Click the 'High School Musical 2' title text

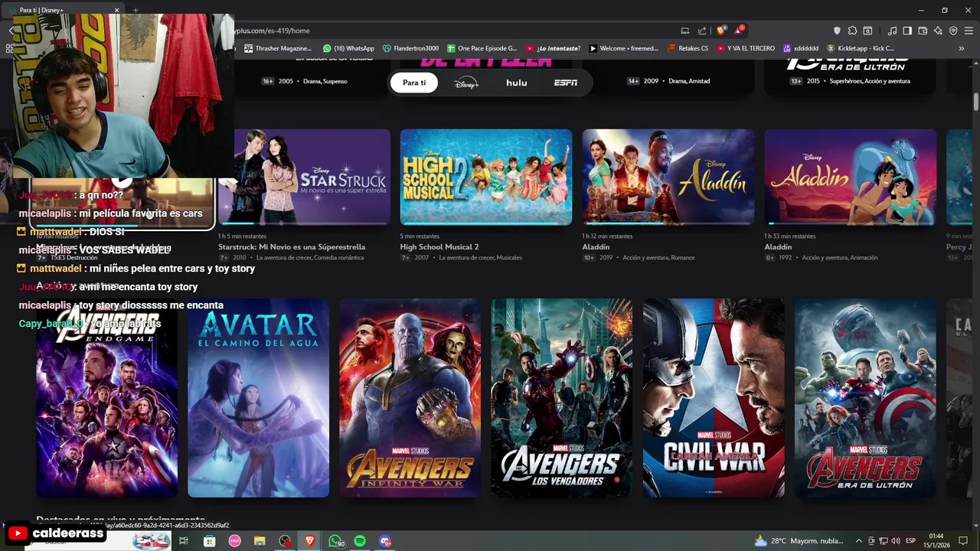coord(439,247)
